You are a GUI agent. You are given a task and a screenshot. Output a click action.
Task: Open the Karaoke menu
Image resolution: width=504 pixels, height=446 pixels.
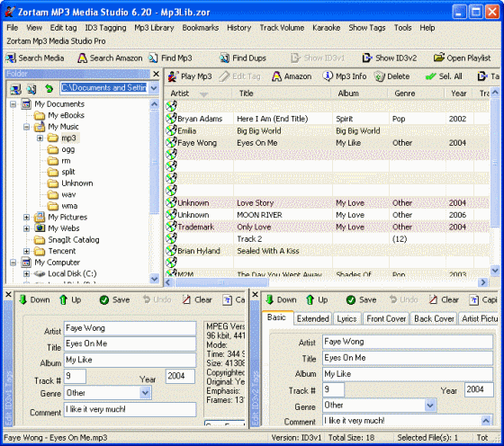click(x=326, y=28)
